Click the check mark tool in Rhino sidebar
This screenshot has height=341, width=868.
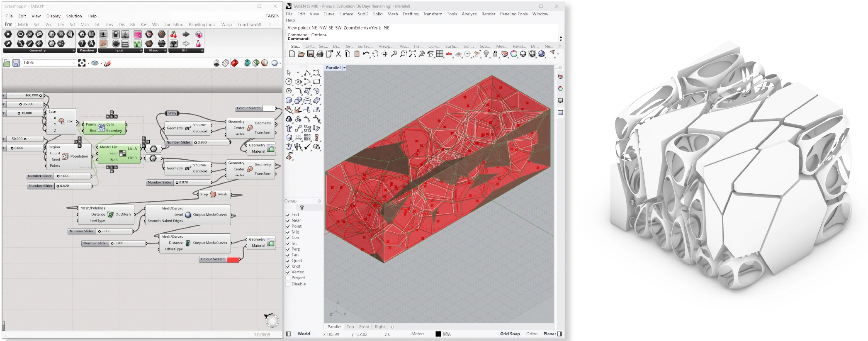pyautogui.click(x=307, y=146)
